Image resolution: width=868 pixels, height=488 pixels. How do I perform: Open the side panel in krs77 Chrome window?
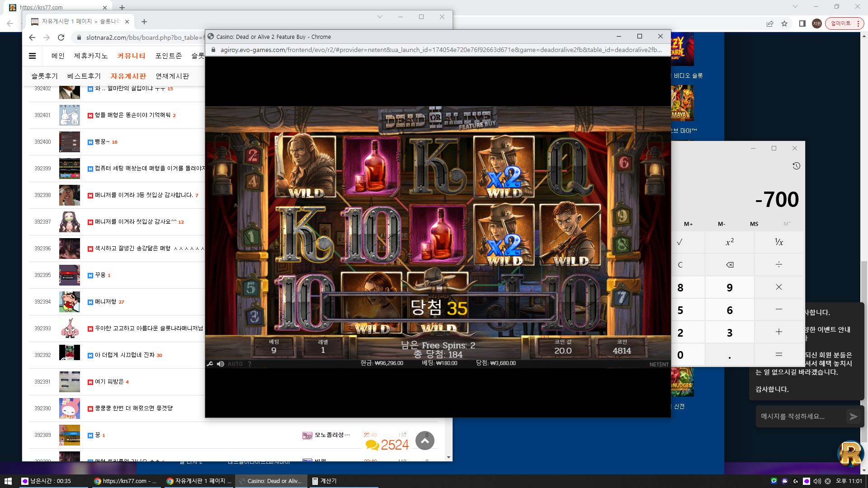click(x=802, y=23)
